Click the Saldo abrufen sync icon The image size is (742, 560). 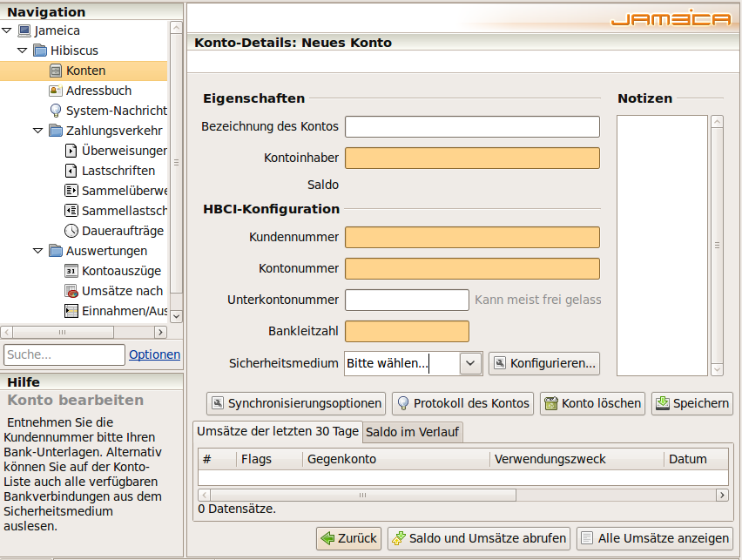point(399,538)
